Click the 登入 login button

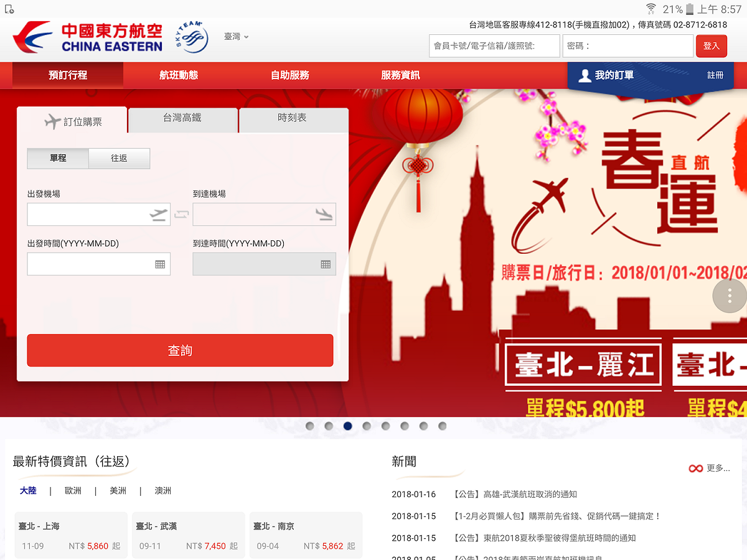pos(711,46)
